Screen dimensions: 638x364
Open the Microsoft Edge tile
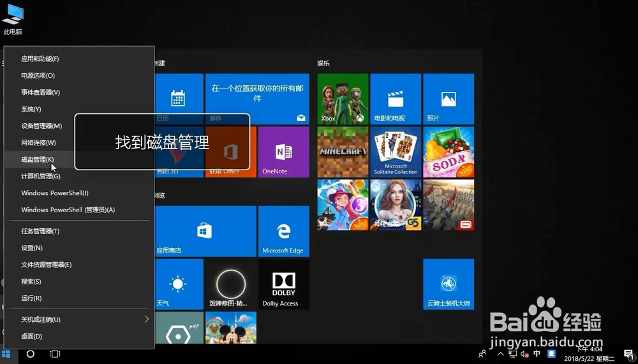(284, 231)
